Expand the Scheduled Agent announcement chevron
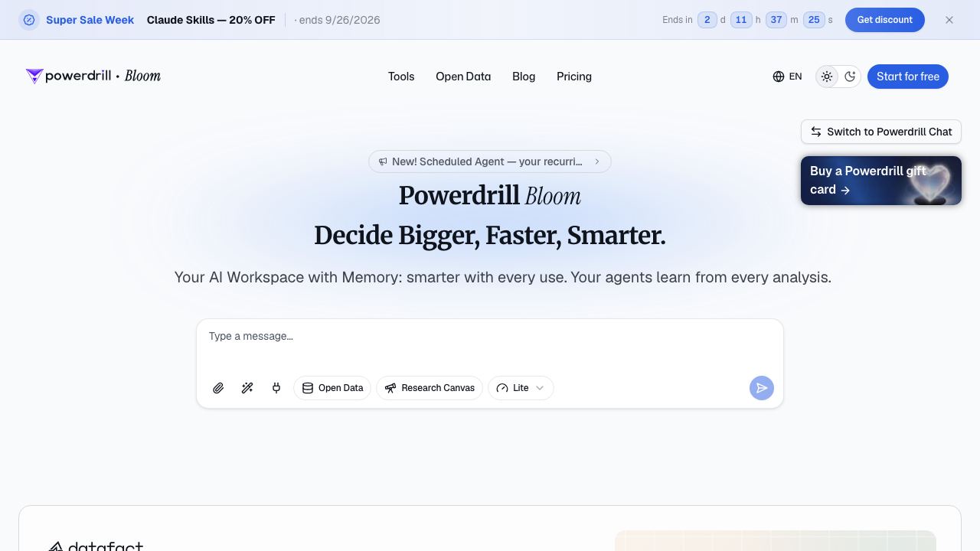 [597, 161]
